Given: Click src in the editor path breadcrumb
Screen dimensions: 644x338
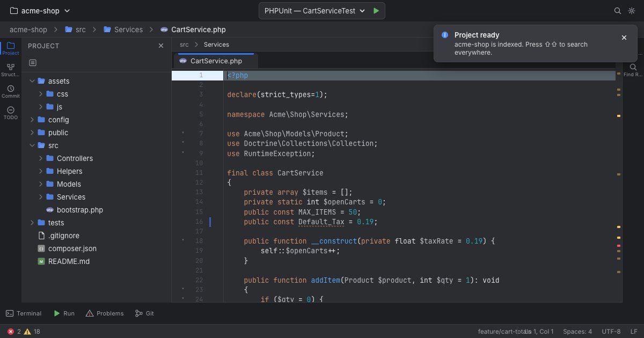Looking at the screenshot, I should (x=184, y=45).
